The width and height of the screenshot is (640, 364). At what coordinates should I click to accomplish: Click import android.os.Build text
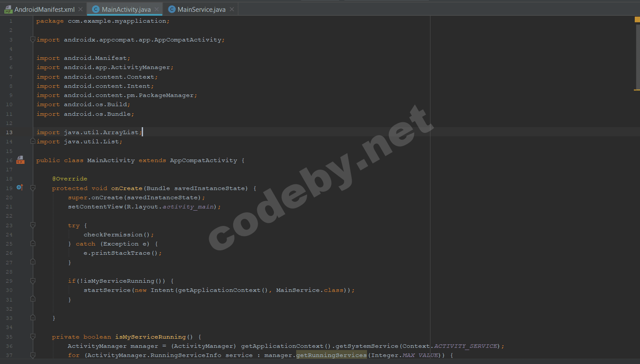(83, 104)
